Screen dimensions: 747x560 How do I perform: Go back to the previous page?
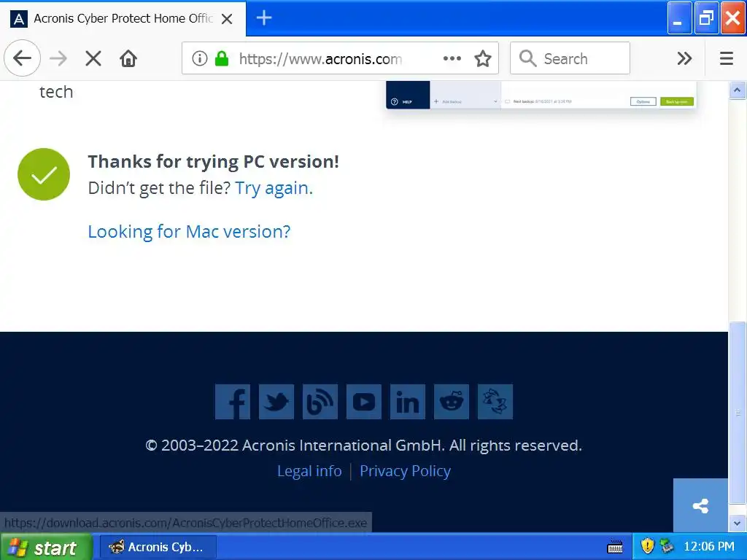22,58
